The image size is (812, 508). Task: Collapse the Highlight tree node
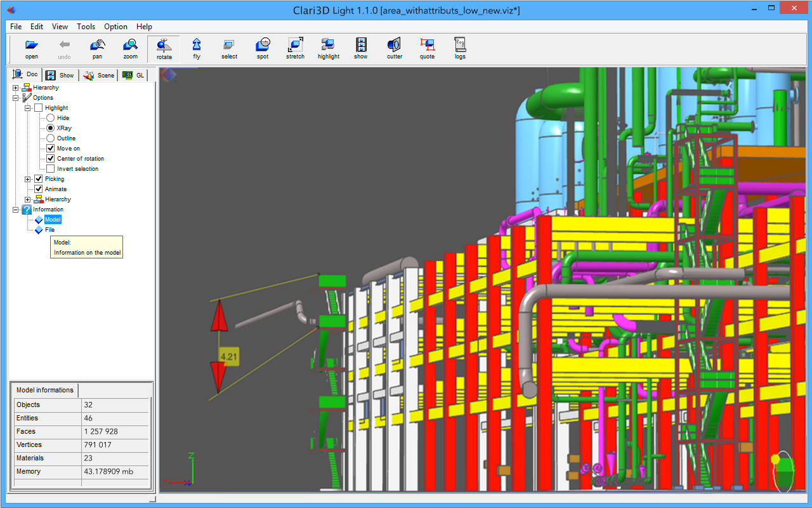(28, 108)
